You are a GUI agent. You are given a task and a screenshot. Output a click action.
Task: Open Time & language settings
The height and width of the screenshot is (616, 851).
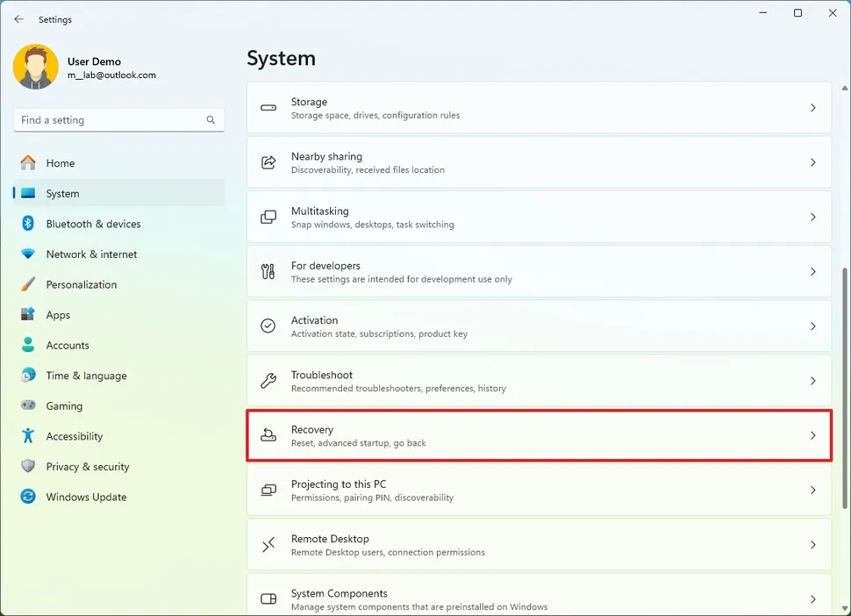86,376
